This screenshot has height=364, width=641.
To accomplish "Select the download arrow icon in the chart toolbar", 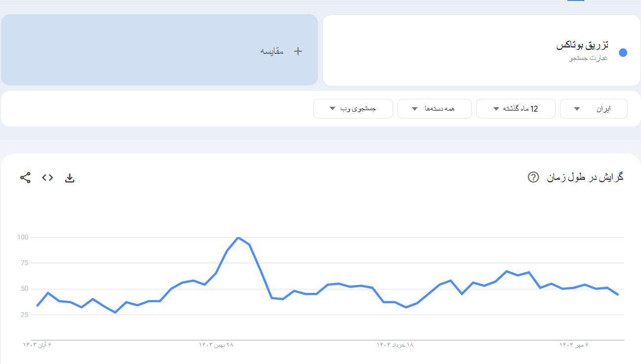I will (70, 177).
